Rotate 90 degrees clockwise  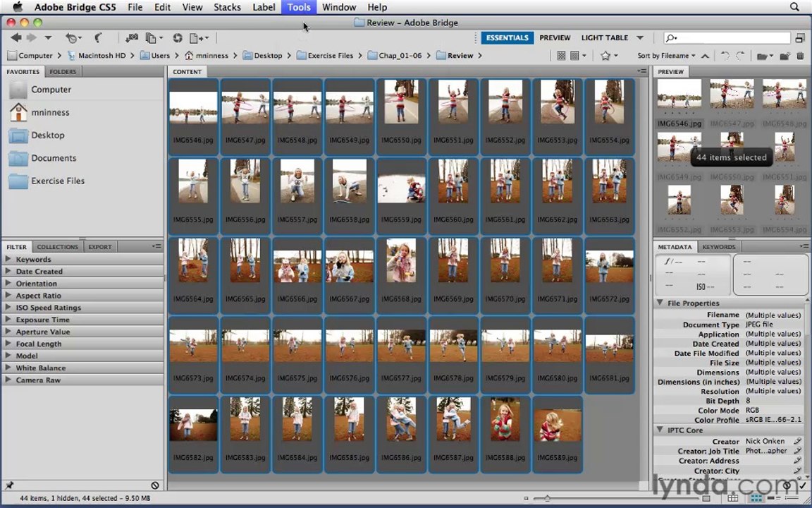741,56
